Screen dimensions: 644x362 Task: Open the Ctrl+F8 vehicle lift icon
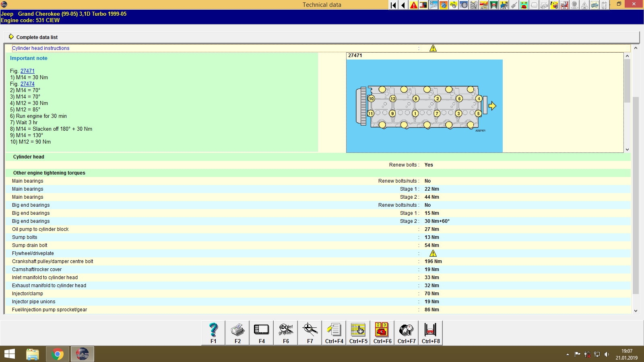[430, 331]
